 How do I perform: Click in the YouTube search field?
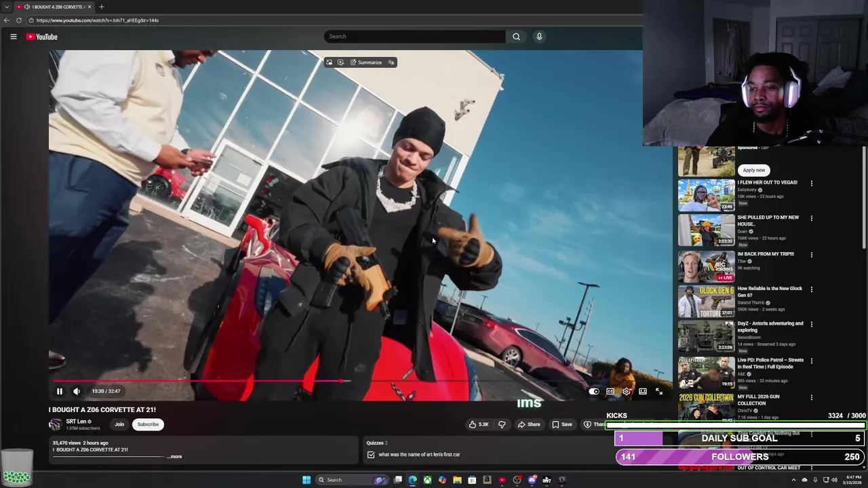coord(415,37)
